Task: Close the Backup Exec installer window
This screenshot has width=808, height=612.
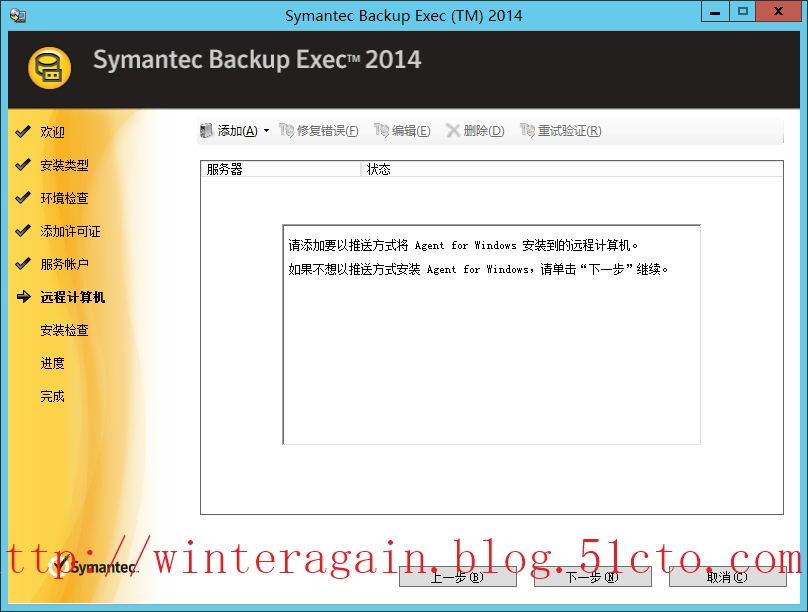Action: pos(779,12)
